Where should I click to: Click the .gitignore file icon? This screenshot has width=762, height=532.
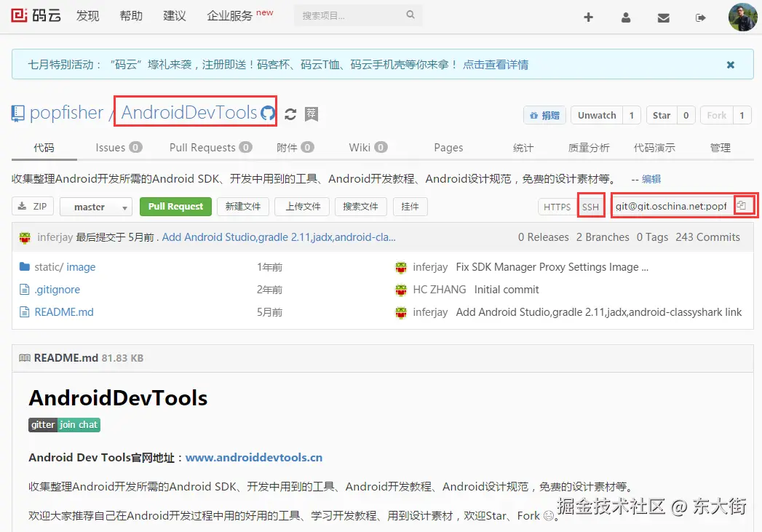pos(24,290)
